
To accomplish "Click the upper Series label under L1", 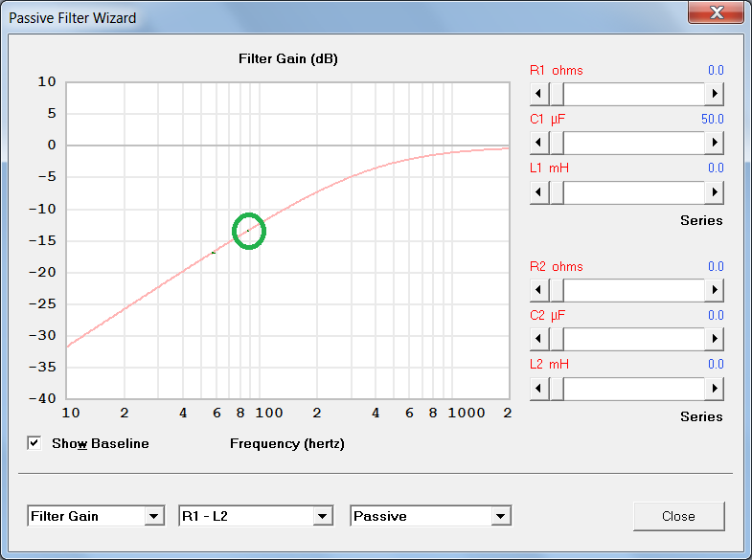I will 701,220.
